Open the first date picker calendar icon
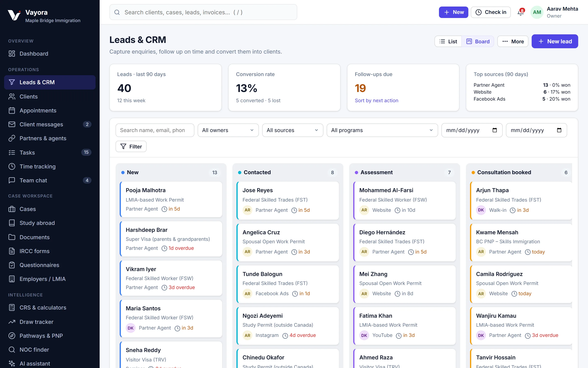588x368 pixels. pyautogui.click(x=494, y=130)
